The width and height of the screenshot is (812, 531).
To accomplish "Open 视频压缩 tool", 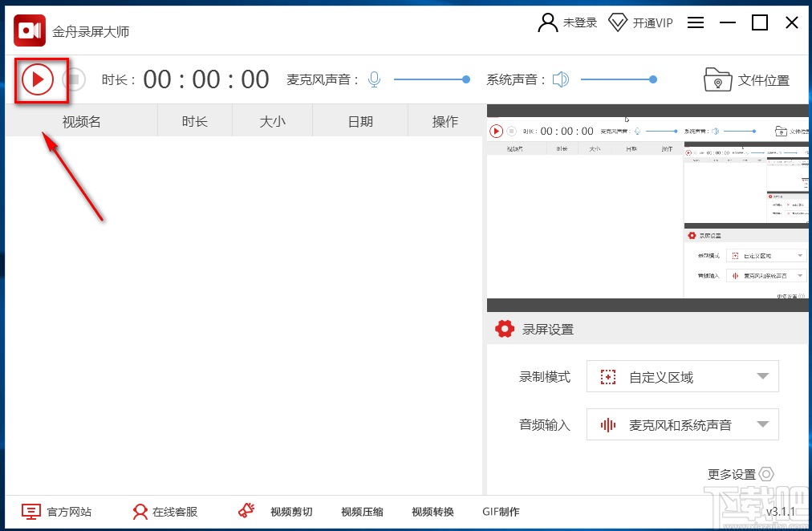I will pos(362,512).
